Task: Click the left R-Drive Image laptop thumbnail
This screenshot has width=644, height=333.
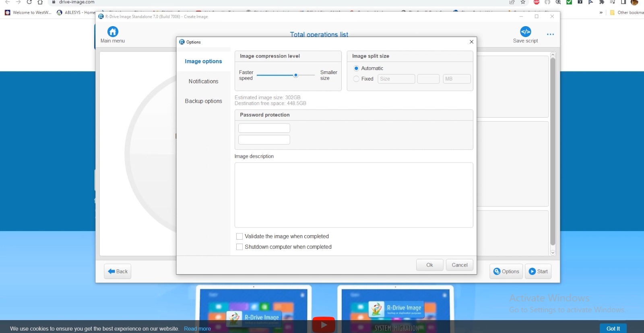Action: 254,309
